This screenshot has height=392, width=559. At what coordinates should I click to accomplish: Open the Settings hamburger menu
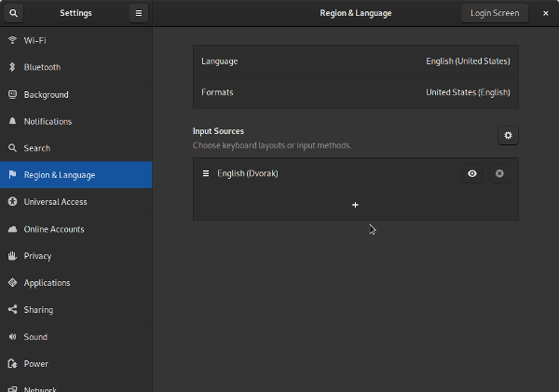pyautogui.click(x=138, y=13)
